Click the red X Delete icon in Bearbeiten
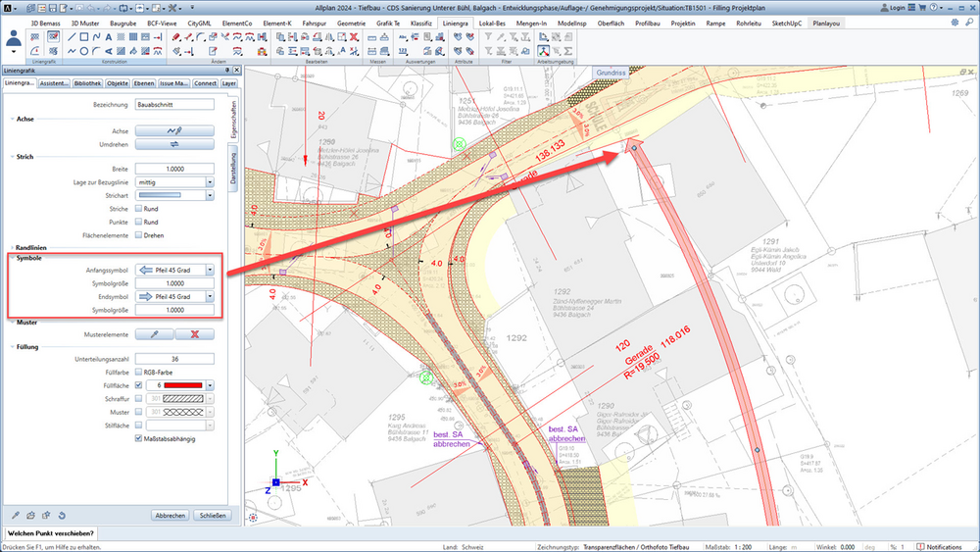Image resolution: width=980 pixels, height=552 pixels. point(354,37)
